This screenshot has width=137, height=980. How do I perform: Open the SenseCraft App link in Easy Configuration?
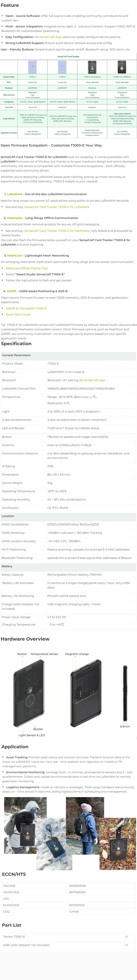pyautogui.click(x=50, y=37)
